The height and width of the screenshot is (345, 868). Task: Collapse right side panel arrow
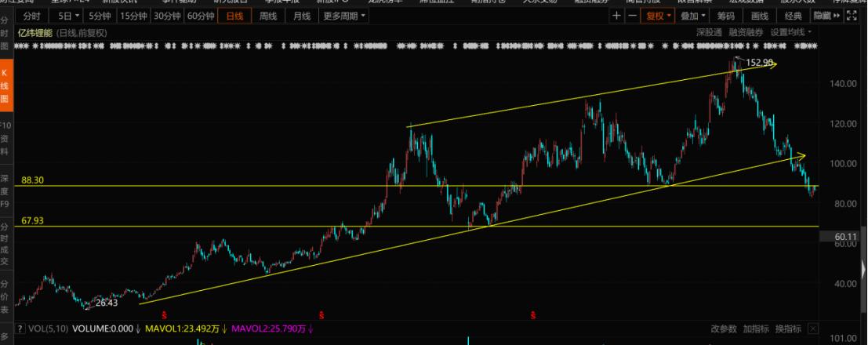coord(863,270)
